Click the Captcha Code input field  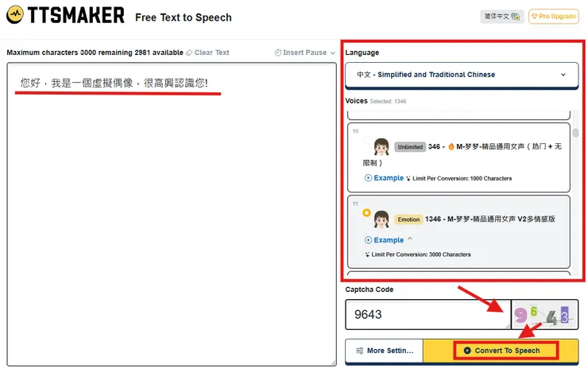point(427,315)
